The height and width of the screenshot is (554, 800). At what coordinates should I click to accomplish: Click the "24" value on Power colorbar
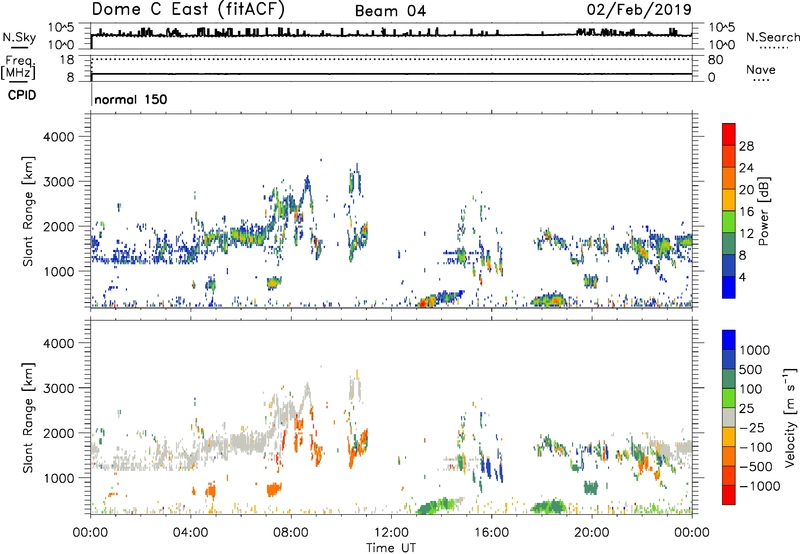[745, 168]
